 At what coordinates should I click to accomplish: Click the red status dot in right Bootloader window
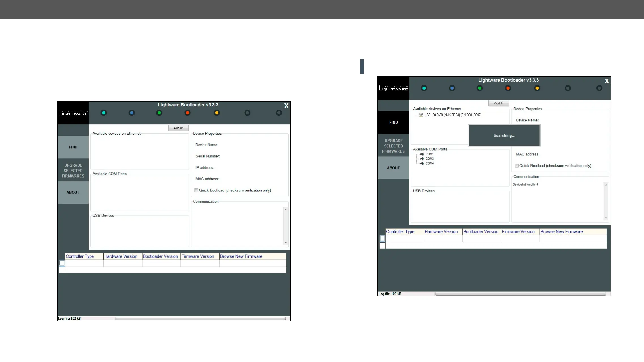508,88
